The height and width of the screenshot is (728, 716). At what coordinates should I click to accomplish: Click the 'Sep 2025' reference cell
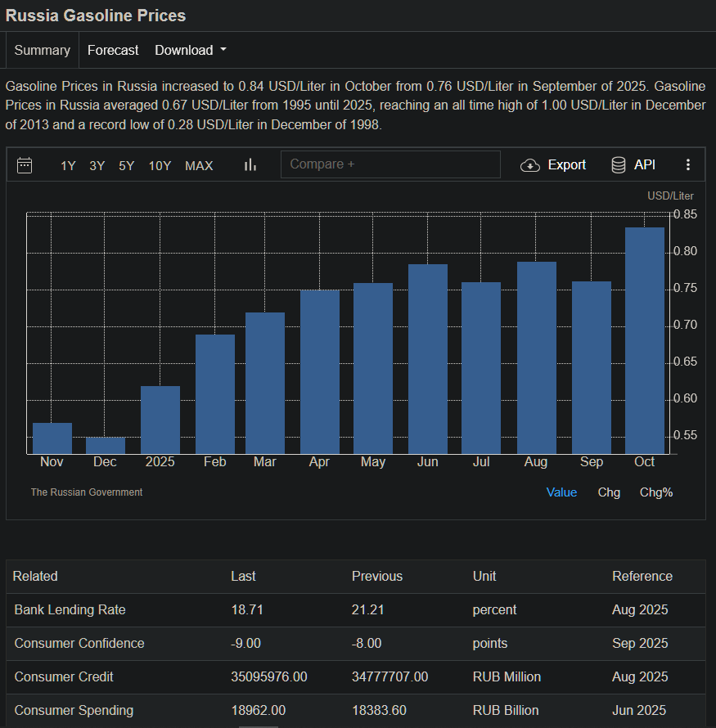pyautogui.click(x=640, y=643)
